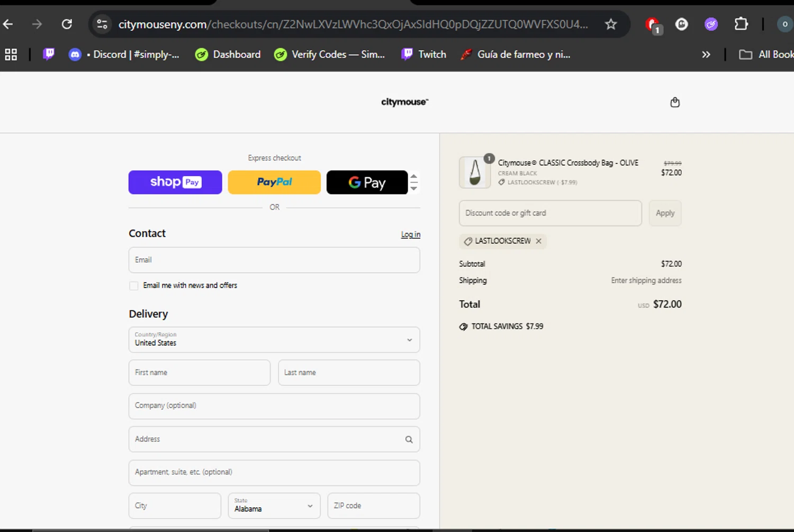Open the State dropdown showing Alabama
The image size is (794, 532).
[274, 506]
